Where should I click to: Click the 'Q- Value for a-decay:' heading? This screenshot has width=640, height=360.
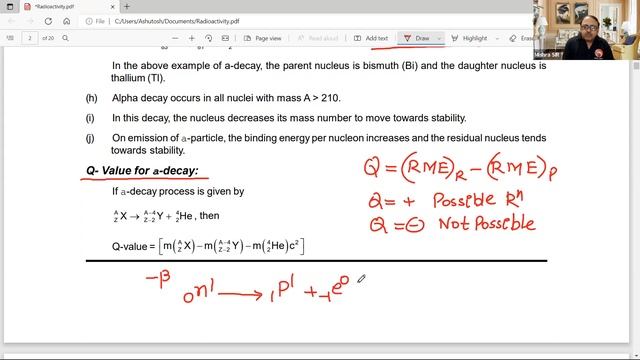(142, 171)
